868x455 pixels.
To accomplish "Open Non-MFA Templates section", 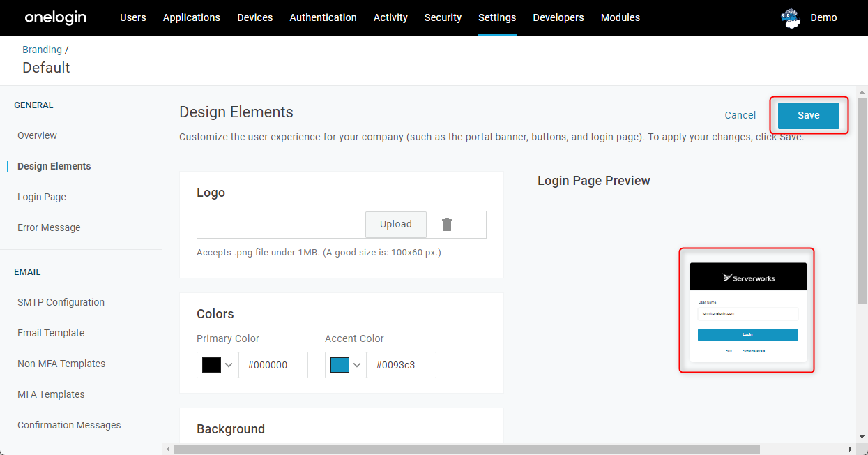I will coord(61,364).
